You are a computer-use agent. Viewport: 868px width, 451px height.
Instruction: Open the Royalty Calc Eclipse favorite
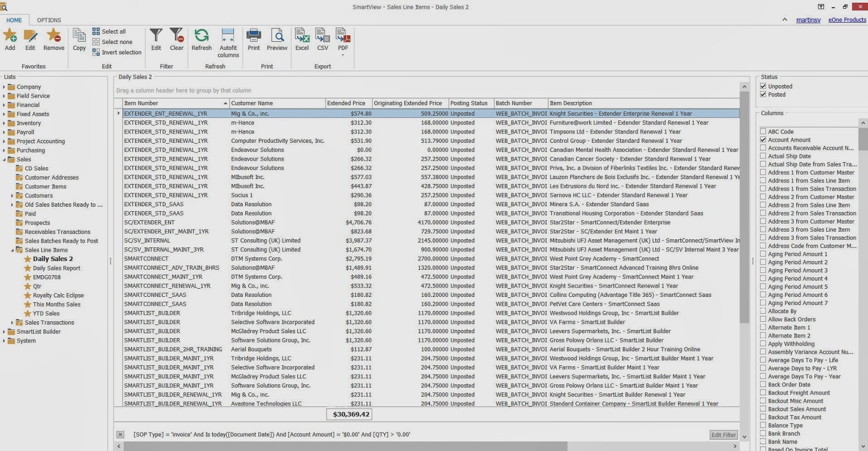click(58, 295)
